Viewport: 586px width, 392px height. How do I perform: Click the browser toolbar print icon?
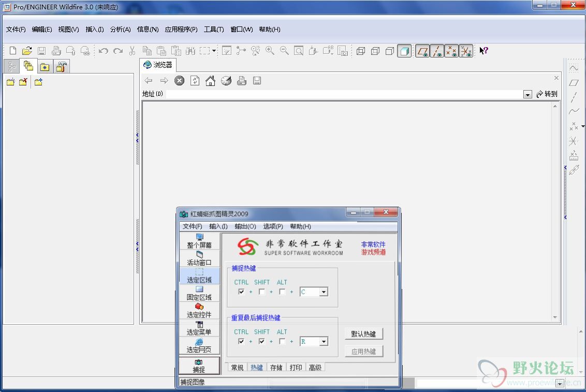click(x=241, y=81)
